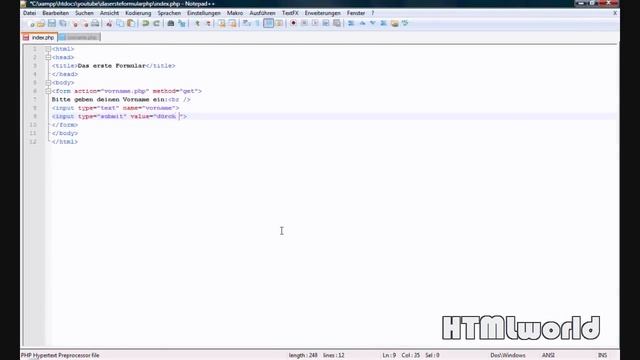Viewport: 640px width, 360px height.
Task: Open the Kodierung menu
Action: (138, 13)
